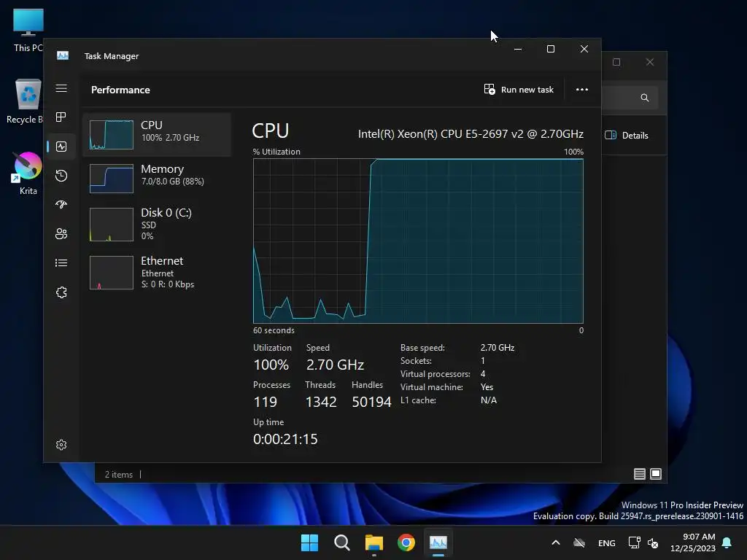Open the Startup apps page icon
This screenshot has width=747, height=560.
(61, 205)
